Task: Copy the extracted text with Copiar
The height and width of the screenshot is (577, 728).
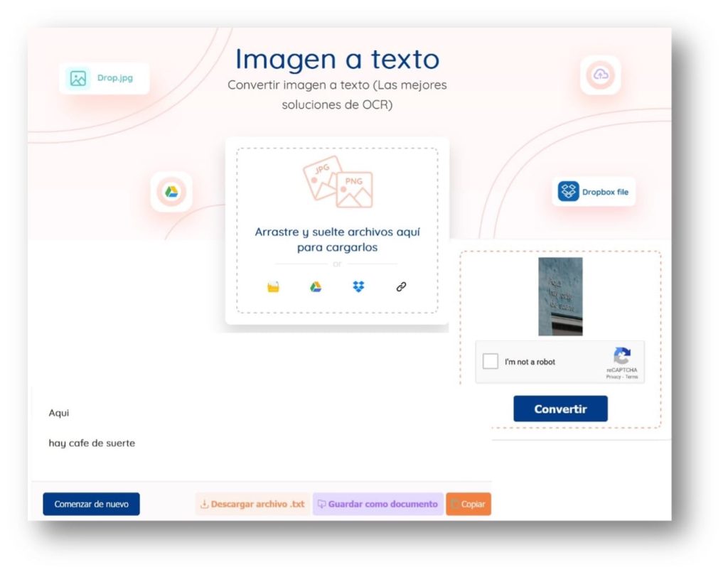Action: [469, 504]
